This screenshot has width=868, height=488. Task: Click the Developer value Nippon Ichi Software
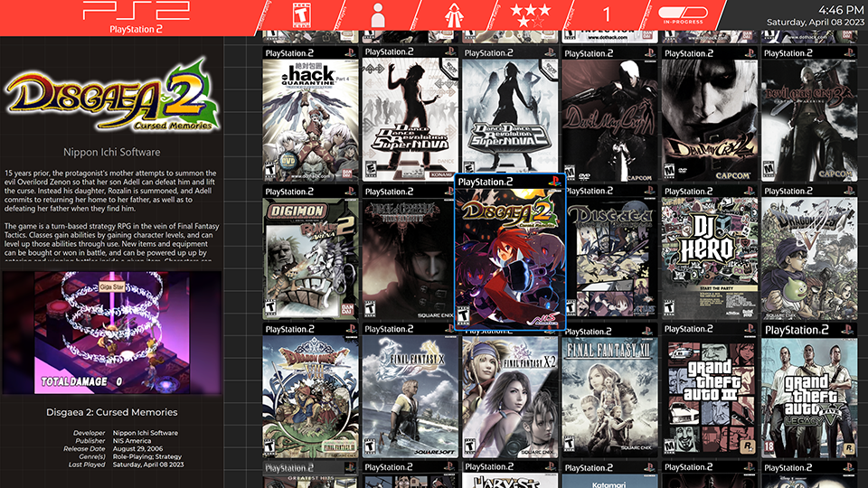146,433
